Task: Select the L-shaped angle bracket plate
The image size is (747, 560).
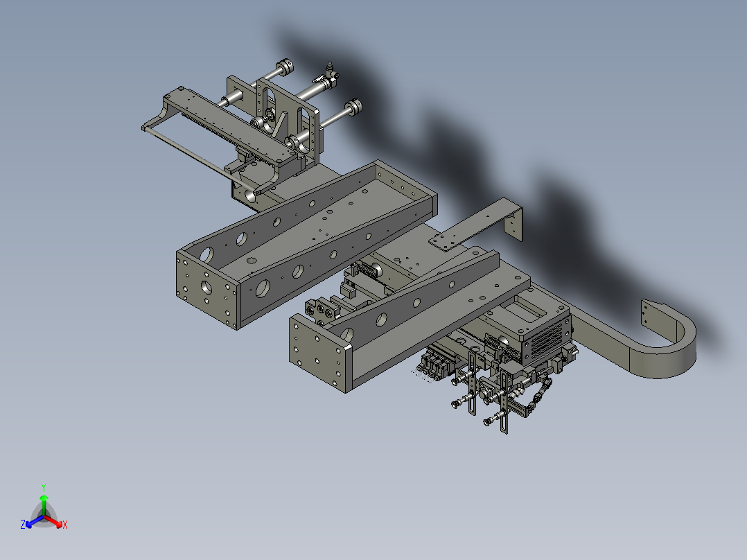Action: pos(477,224)
